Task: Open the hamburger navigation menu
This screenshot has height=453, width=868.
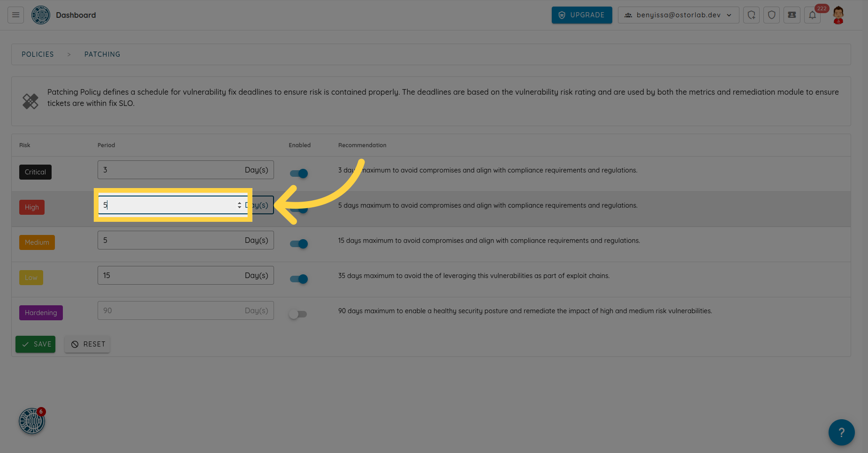Action: pyautogui.click(x=15, y=15)
